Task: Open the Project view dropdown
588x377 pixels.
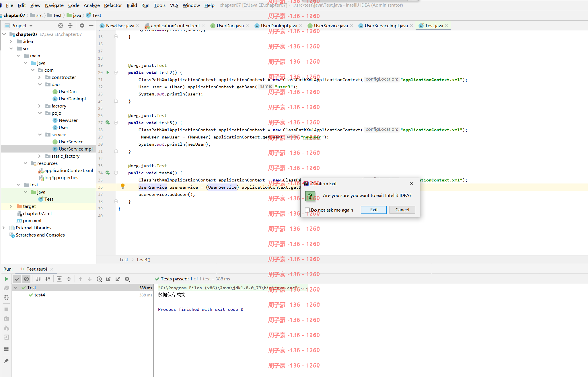Action: [19, 26]
